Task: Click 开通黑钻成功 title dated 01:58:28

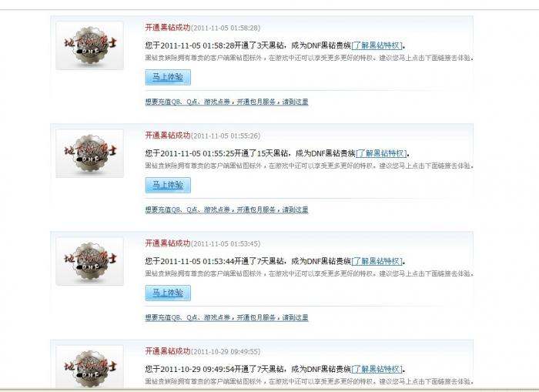Action: click(167, 28)
